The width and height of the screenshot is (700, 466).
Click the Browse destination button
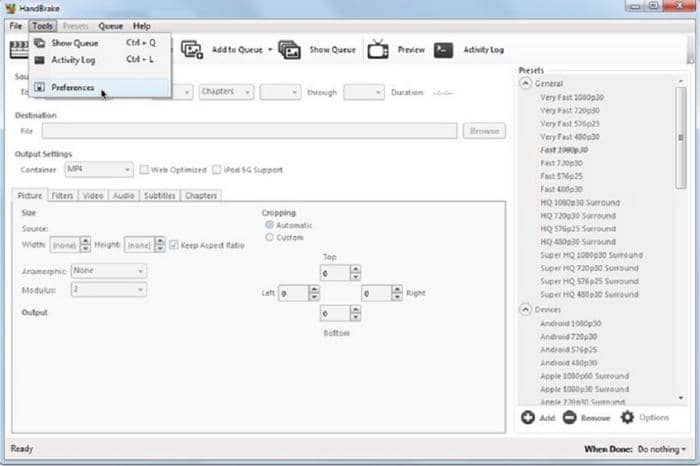click(484, 131)
